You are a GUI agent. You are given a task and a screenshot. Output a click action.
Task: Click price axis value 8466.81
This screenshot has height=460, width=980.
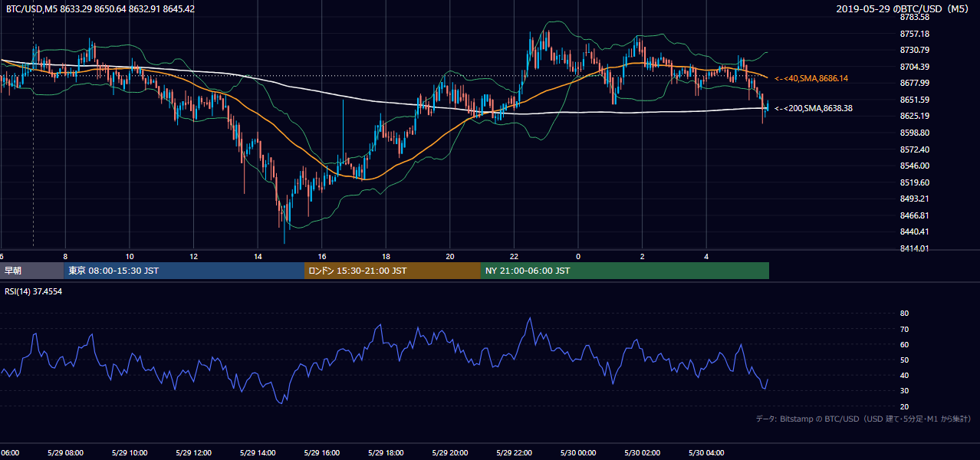click(x=914, y=215)
